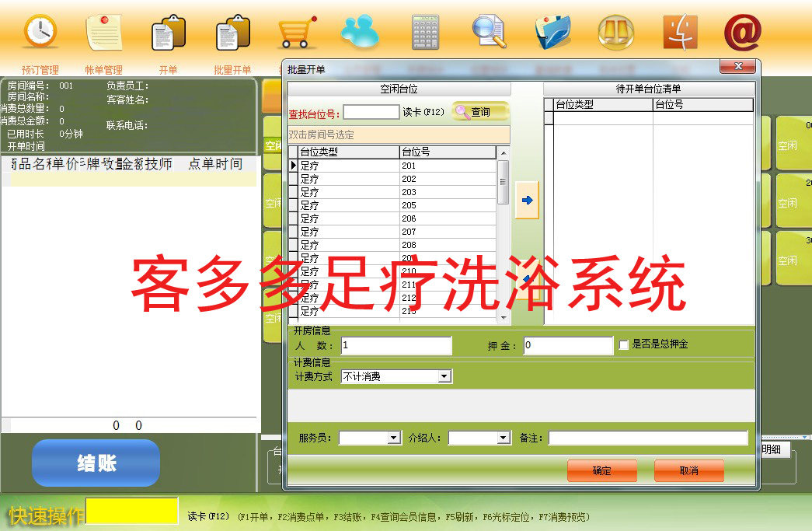The width and height of the screenshot is (812, 531).
Task: Click the down arrow of 空闲台位 scrollbar
Action: [503, 317]
